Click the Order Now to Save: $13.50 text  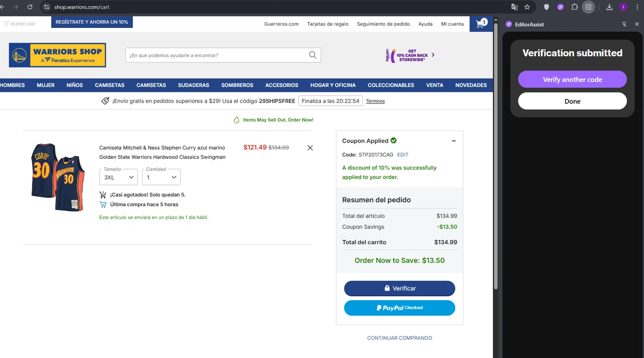click(399, 260)
